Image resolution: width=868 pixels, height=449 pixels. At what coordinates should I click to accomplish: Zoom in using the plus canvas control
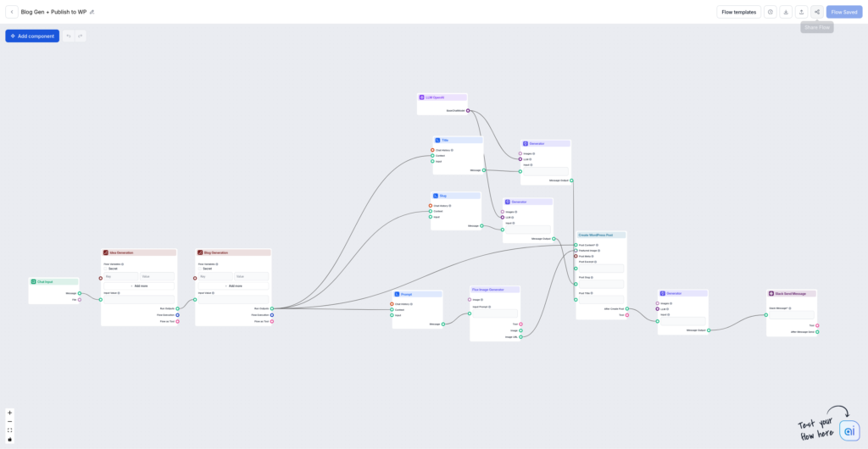click(x=10, y=413)
